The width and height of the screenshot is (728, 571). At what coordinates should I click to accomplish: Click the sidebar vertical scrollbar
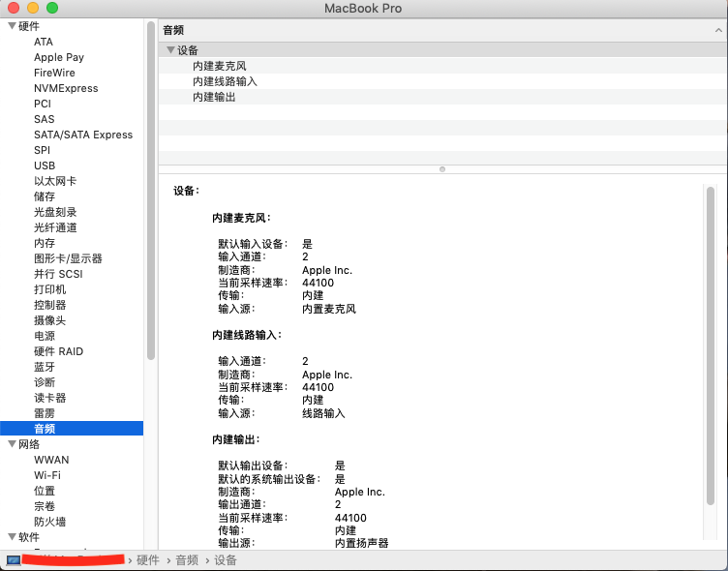click(151, 194)
